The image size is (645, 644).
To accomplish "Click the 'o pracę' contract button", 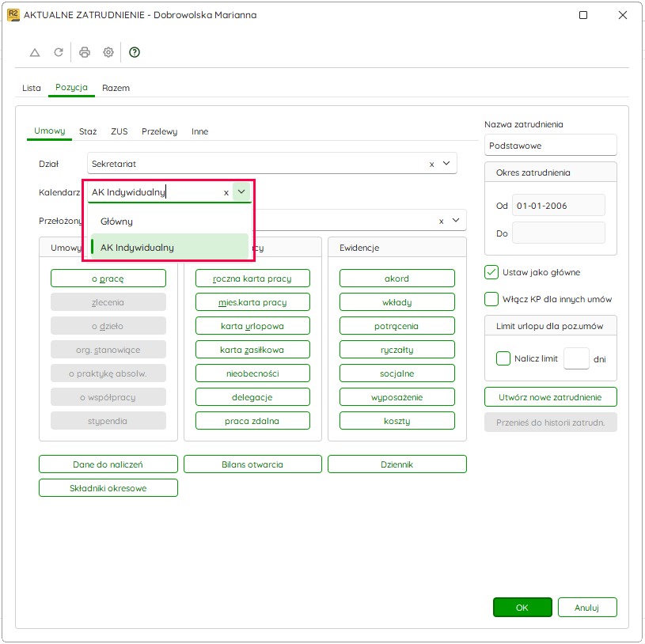I will click(x=108, y=278).
